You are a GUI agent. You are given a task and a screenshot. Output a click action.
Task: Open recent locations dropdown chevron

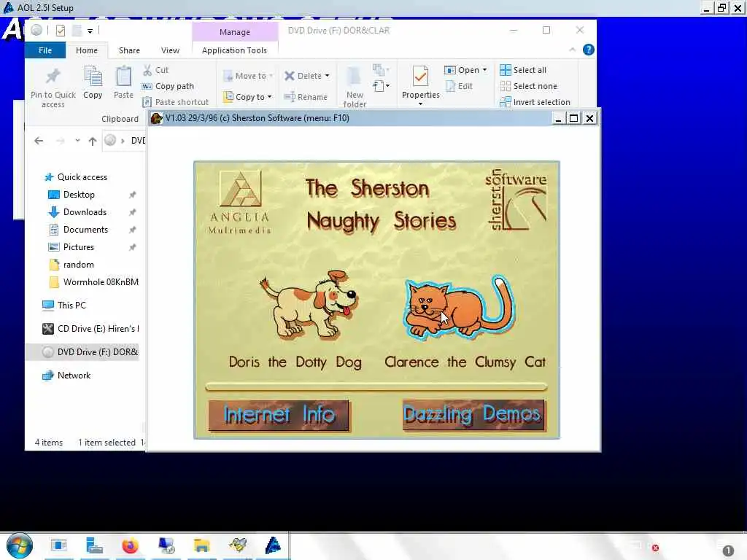(x=77, y=141)
